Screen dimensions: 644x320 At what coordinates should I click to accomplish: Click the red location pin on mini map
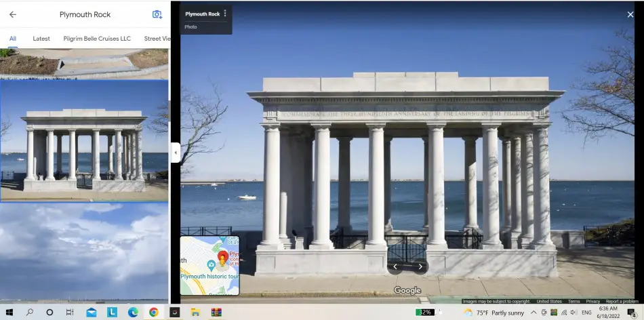[222, 256]
